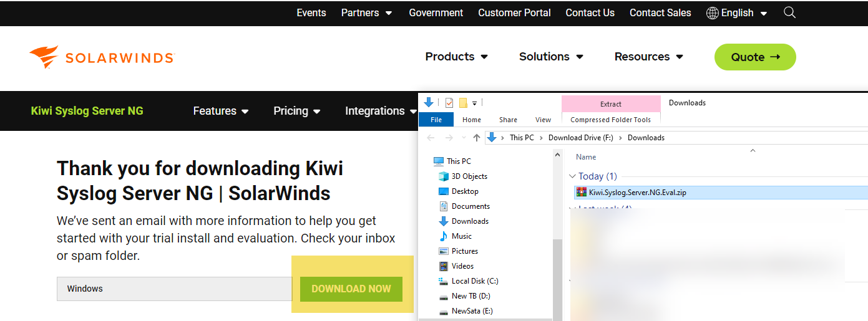Click the green Quote button
868x321 pixels.
[755, 57]
